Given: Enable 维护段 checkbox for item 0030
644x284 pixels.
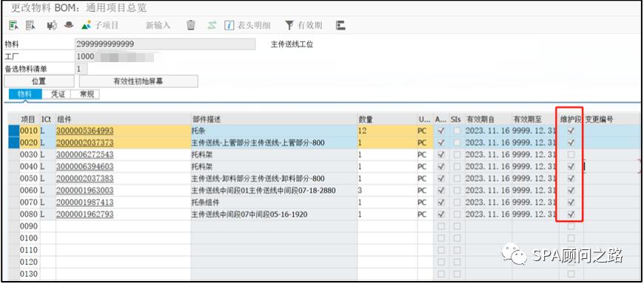Looking at the screenshot, I should tap(571, 155).
